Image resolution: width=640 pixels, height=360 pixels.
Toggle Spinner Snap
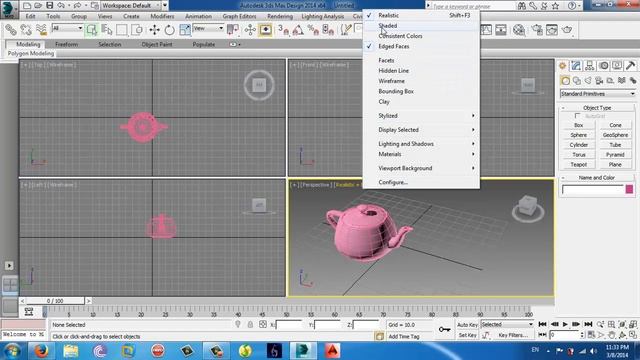point(328,30)
